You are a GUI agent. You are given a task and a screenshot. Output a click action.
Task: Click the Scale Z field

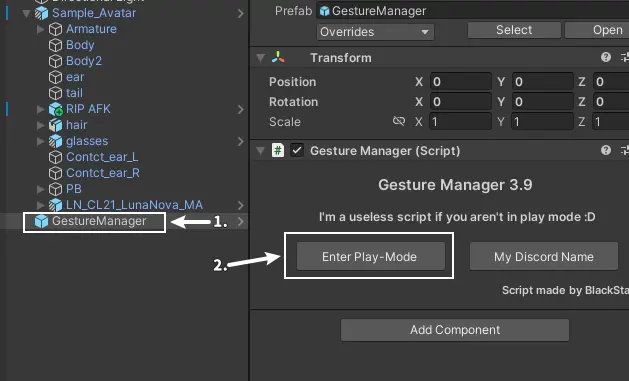click(x=611, y=122)
